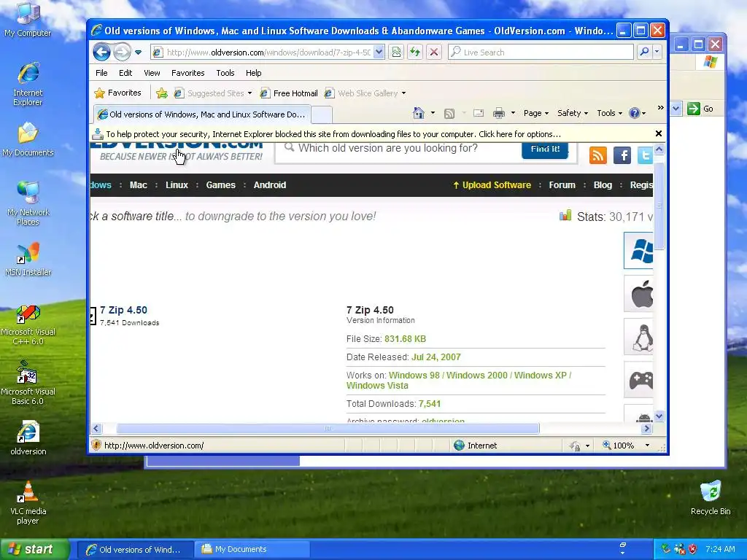747x560 pixels.
Task: Open the orange RSS feed icon
Action: point(598,155)
